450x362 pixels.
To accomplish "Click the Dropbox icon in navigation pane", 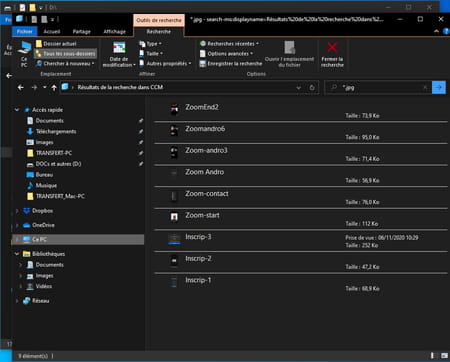I will (27, 211).
